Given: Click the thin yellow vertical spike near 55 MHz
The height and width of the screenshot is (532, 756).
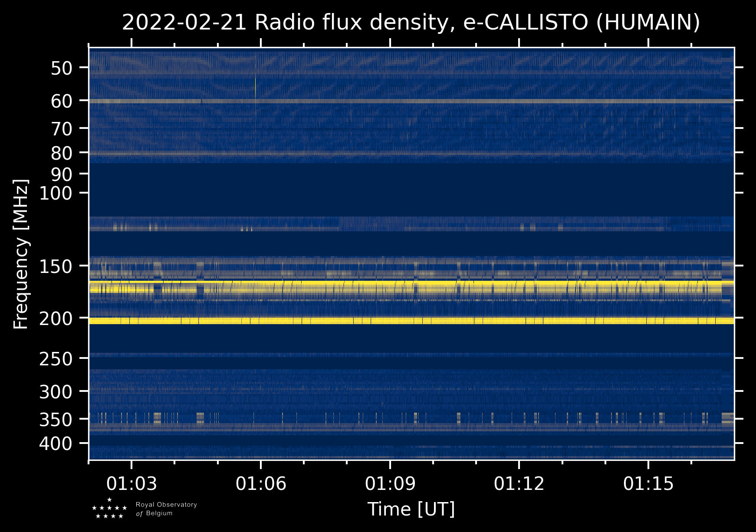Looking at the screenshot, I should click(x=255, y=87).
